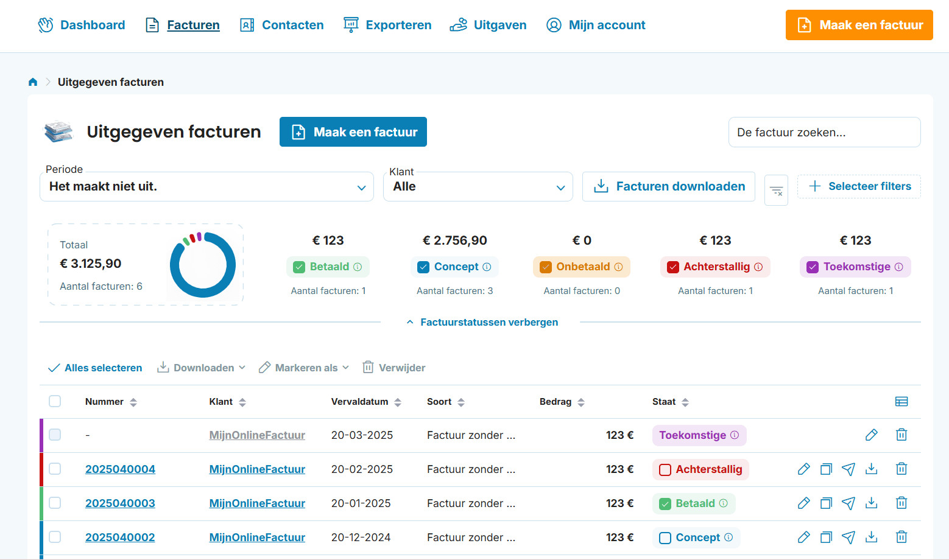Click Facturen downloaden button

669,186
